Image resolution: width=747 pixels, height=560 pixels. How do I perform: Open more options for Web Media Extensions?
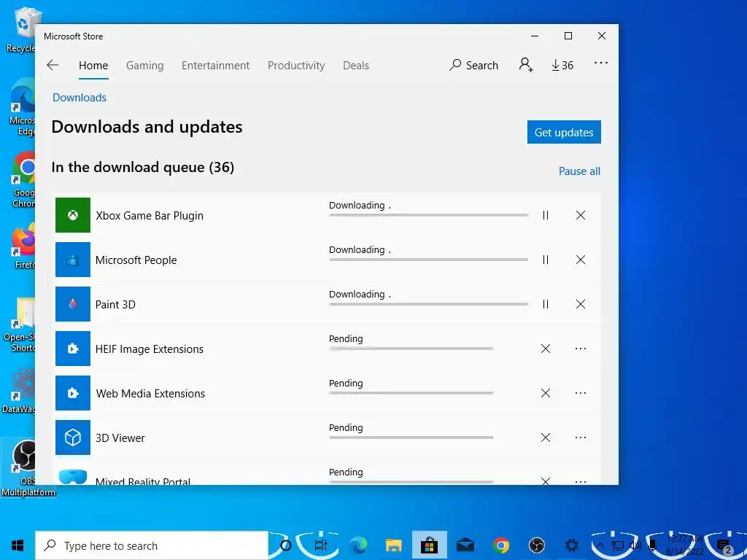[x=580, y=393]
